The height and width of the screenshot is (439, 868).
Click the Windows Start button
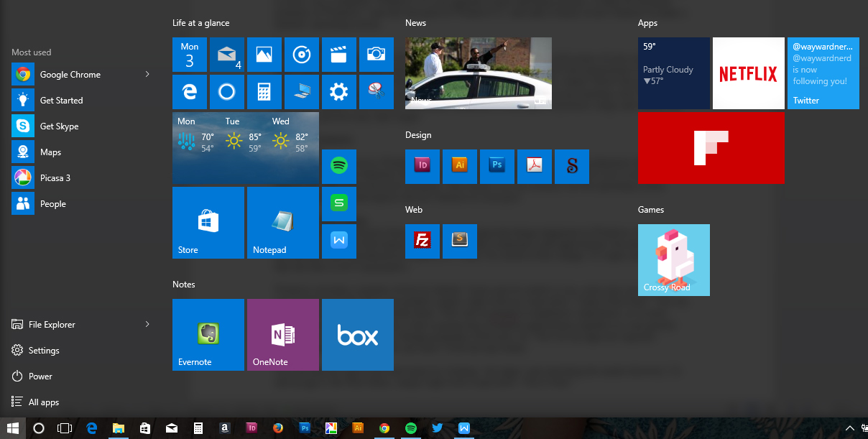[13, 428]
